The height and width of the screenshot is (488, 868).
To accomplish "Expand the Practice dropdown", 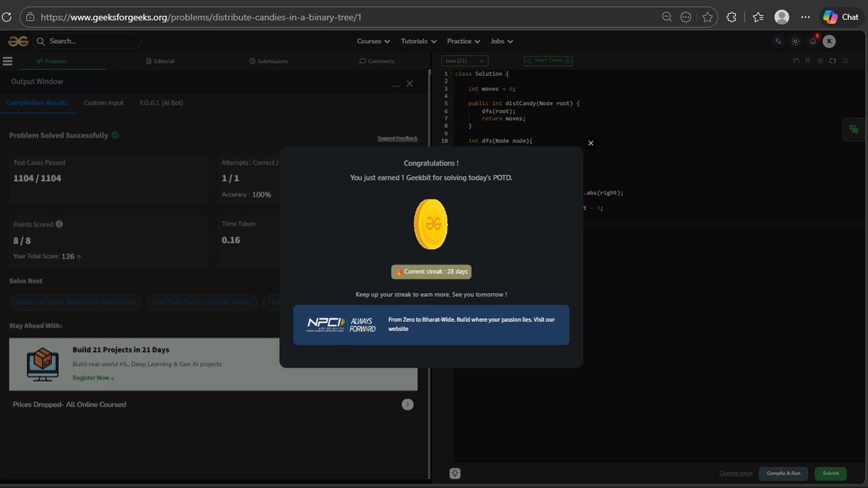I will [x=464, y=41].
